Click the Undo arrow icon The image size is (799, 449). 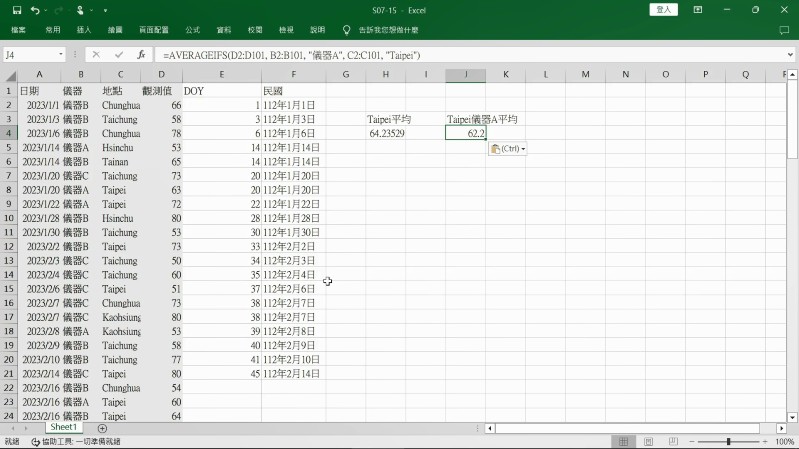coord(34,9)
